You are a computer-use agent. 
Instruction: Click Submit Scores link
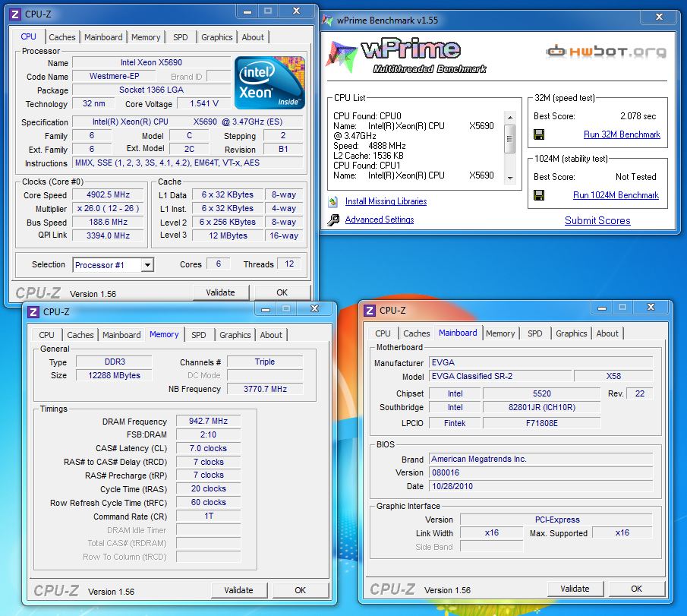pos(597,220)
